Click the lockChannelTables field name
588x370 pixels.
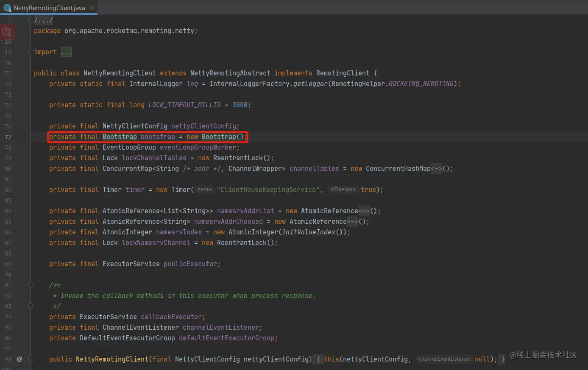pyautogui.click(x=154, y=158)
